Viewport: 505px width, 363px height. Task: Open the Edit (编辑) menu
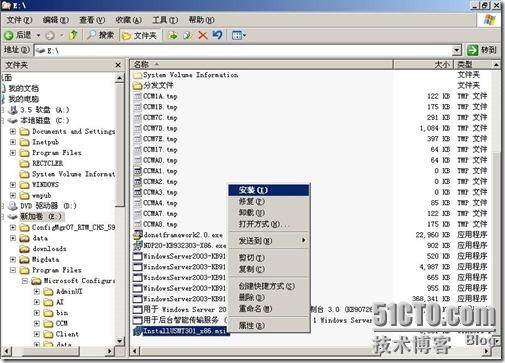56,20
